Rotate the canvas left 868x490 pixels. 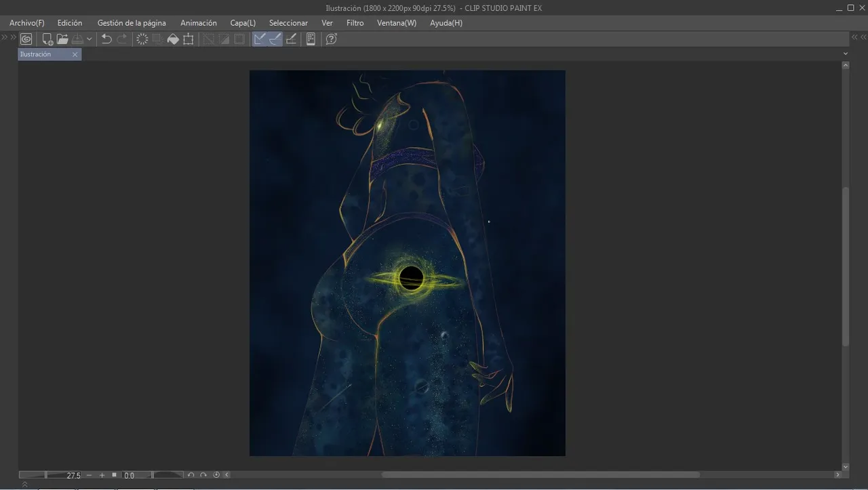click(x=191, y=475)
